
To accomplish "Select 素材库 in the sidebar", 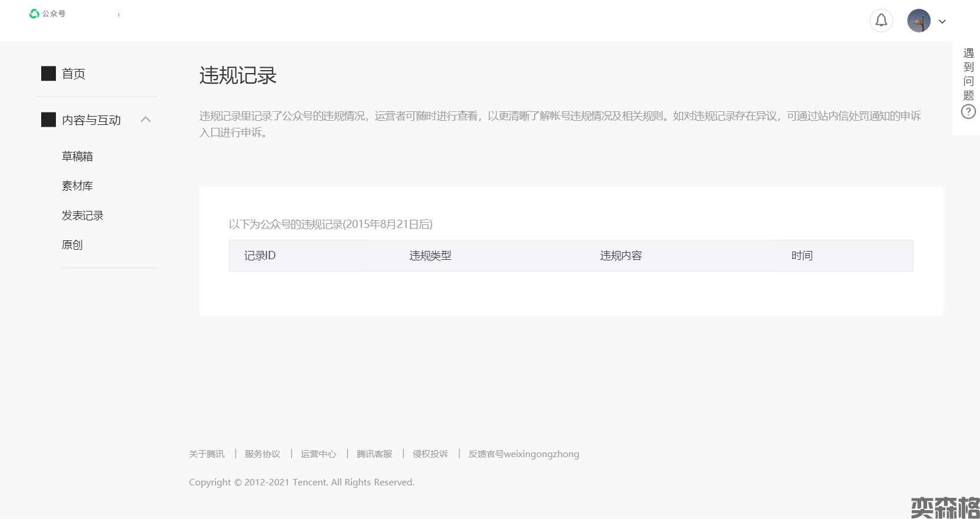I will (77, 186).
